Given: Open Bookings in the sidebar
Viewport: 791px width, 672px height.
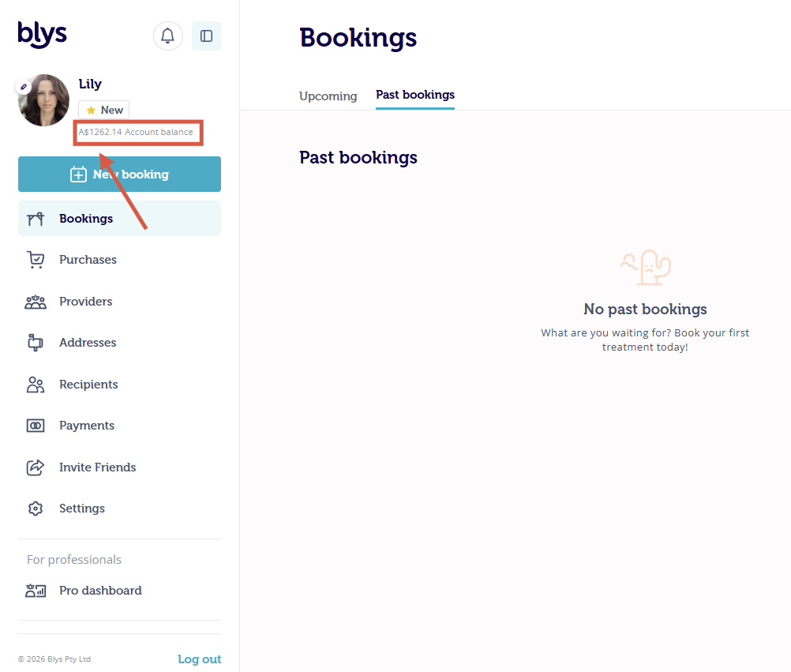Looking at the screenshot, I should point(119,219).
